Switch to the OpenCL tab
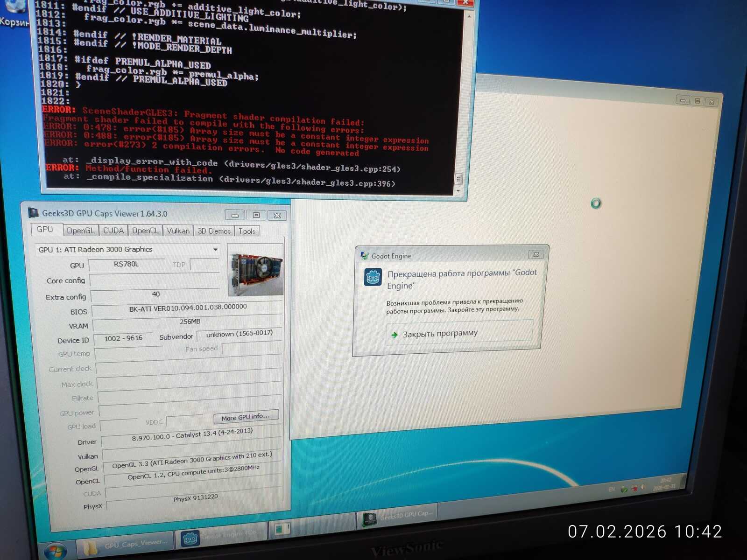The height and width of the screenshot is (560, 747). coord(145,231)
